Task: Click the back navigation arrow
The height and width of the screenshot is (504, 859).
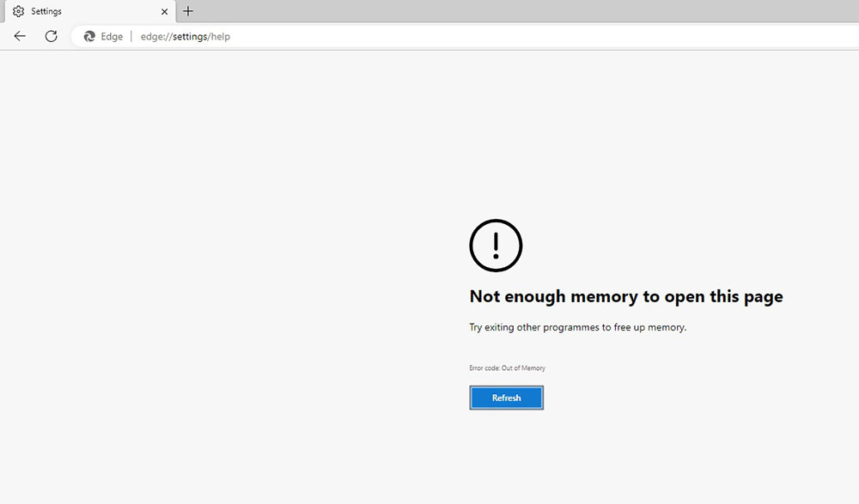Action: click(19, 36)
